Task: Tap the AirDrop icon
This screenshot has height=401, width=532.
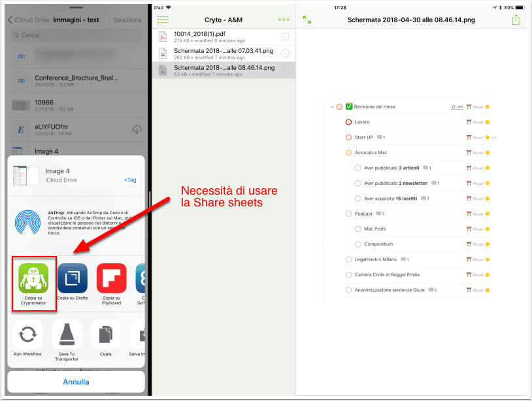Action: coord(28,222)
